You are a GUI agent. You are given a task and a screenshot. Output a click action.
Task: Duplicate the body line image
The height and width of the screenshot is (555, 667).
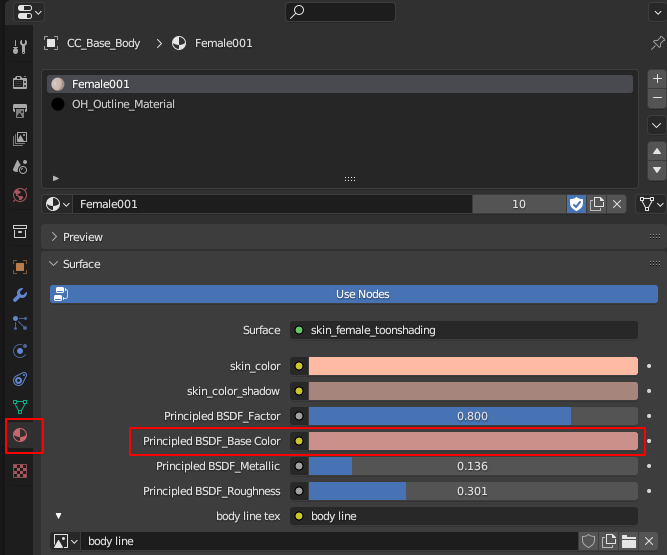[x=609, y=541]
